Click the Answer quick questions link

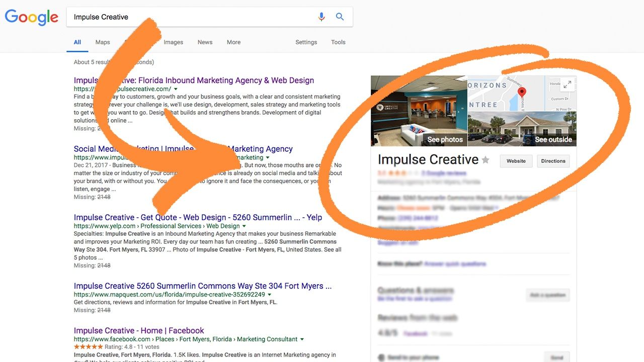coord(455,264)
